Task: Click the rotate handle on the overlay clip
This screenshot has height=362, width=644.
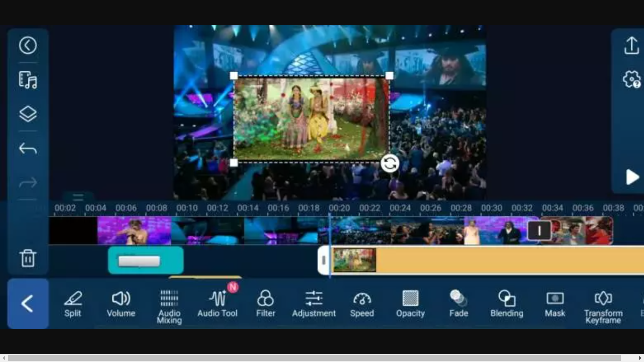Action: pos(390,164)
